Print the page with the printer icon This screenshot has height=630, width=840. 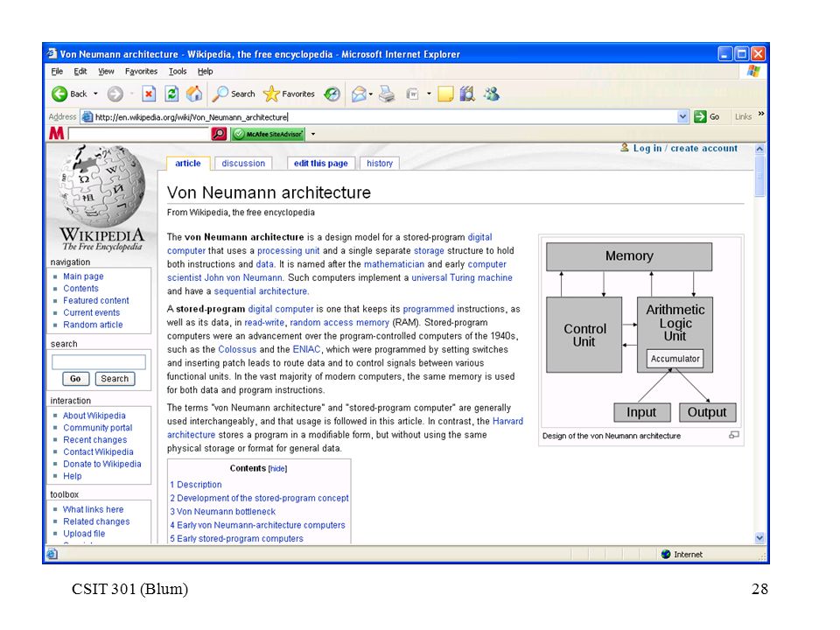point(387,94)
